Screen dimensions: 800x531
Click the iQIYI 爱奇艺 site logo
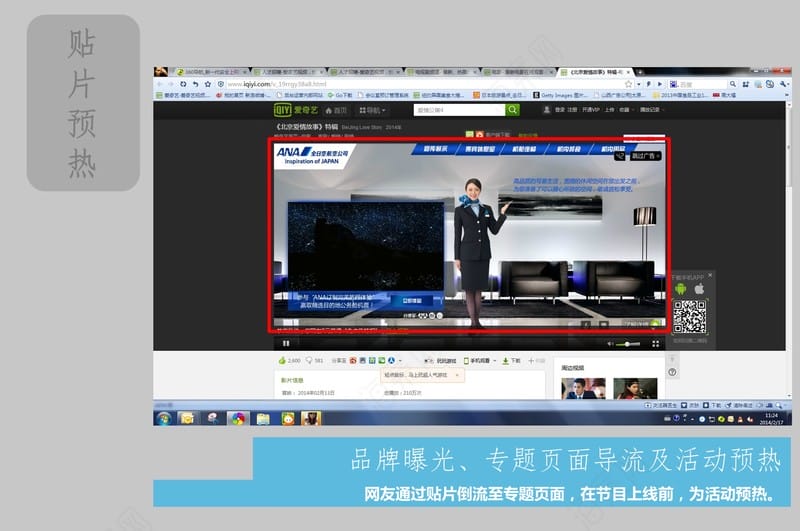click(296, 110)
